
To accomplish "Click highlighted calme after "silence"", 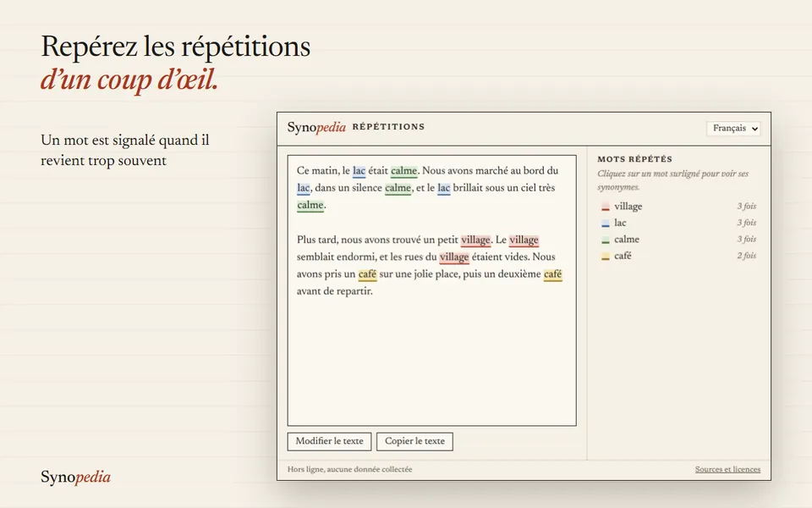I will click(398, 188).
